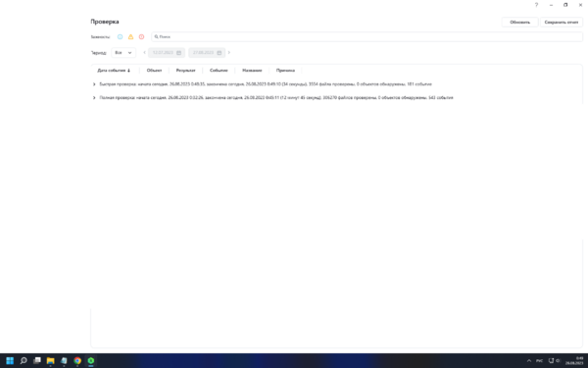This screenshot has height=368, width=588.
Task: Open the start date calendar picker
Action: tap(179, 53)
